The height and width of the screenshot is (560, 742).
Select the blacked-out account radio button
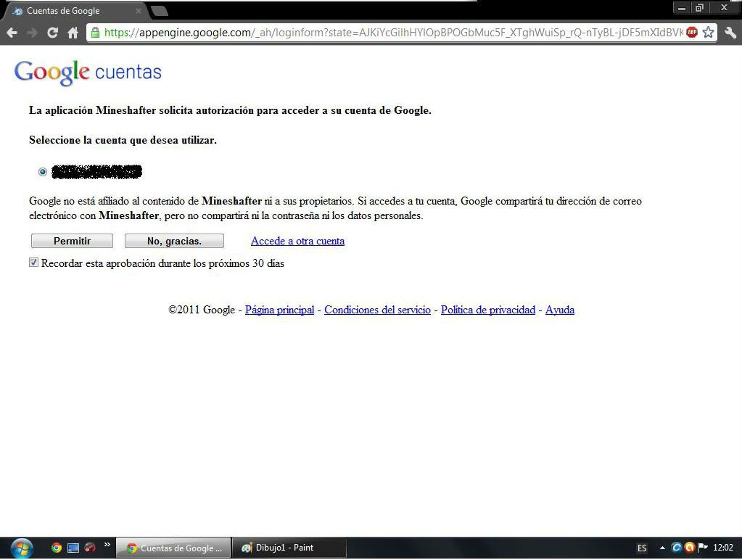43,172
